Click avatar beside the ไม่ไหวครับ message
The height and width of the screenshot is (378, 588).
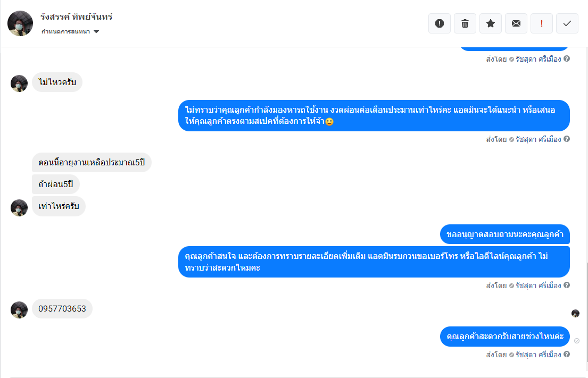[x=19, y=83]
